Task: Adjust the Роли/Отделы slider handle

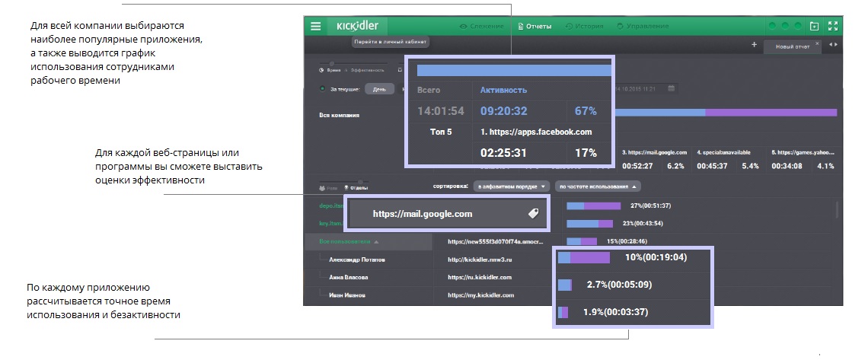Action: click(360, 181)
